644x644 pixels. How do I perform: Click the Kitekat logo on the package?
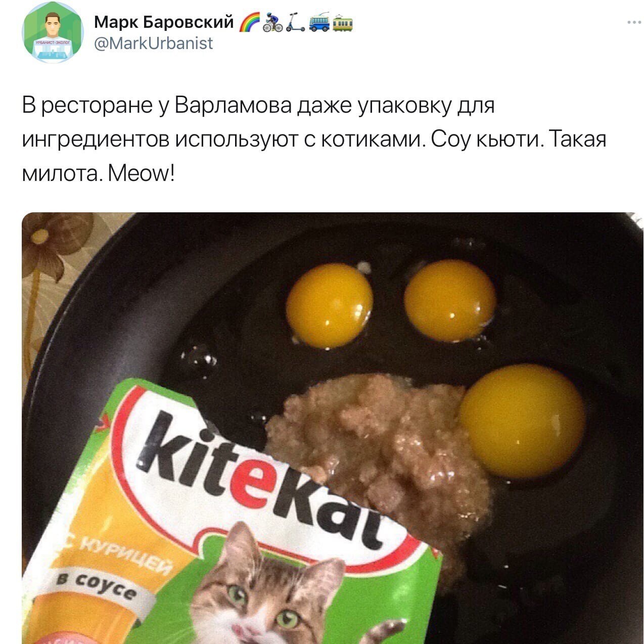(263, 479)
